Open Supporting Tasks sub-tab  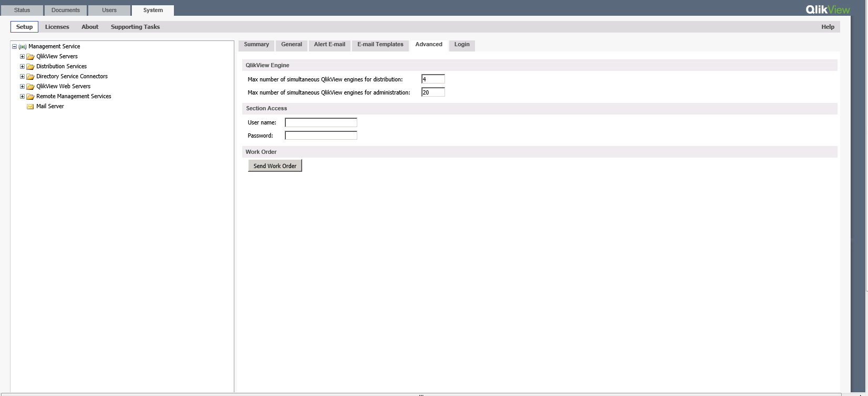click(x=135, y=27)
